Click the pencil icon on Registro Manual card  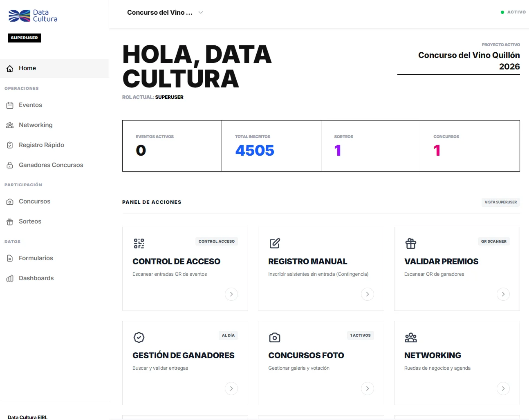coord(275,243)
